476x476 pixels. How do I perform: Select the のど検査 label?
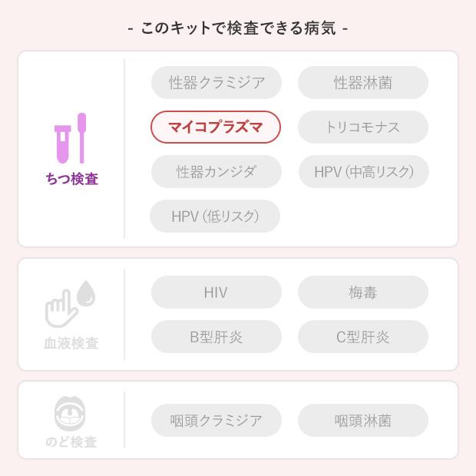coord(71,442)
